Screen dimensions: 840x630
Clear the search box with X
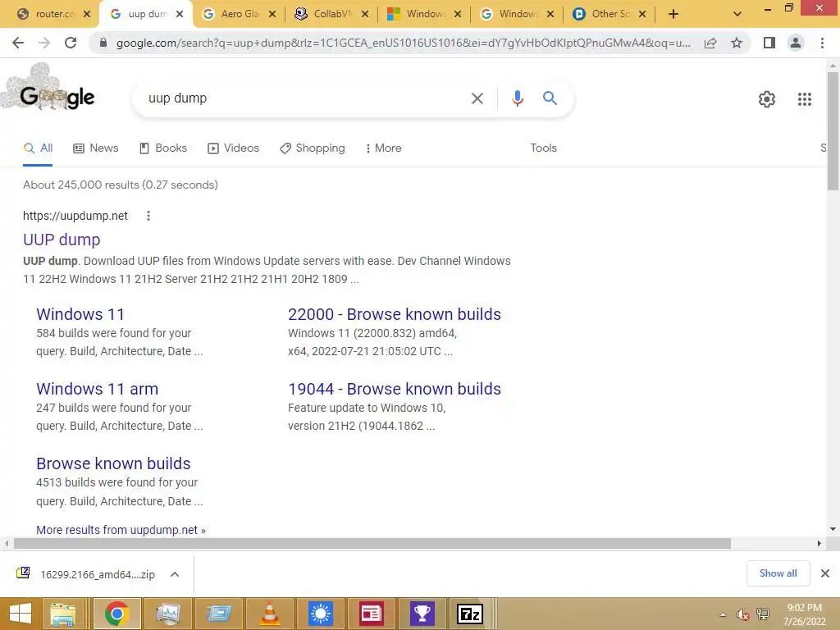point(477,98)
